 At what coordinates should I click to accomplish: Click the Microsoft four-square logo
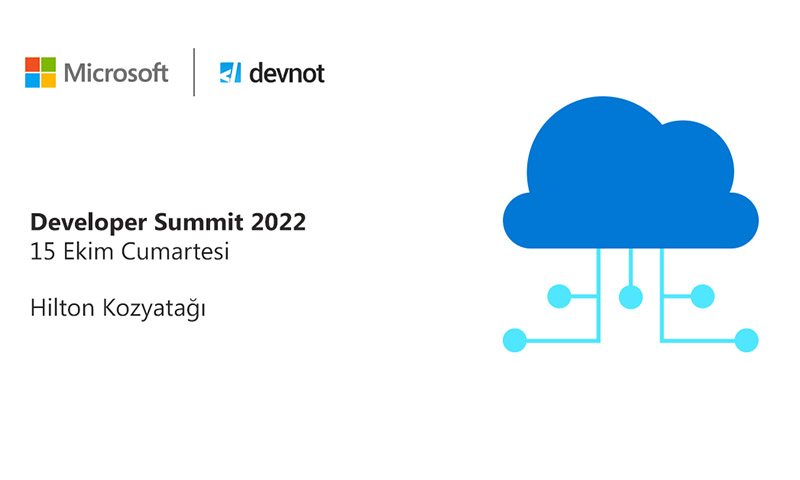pos(40,72)
